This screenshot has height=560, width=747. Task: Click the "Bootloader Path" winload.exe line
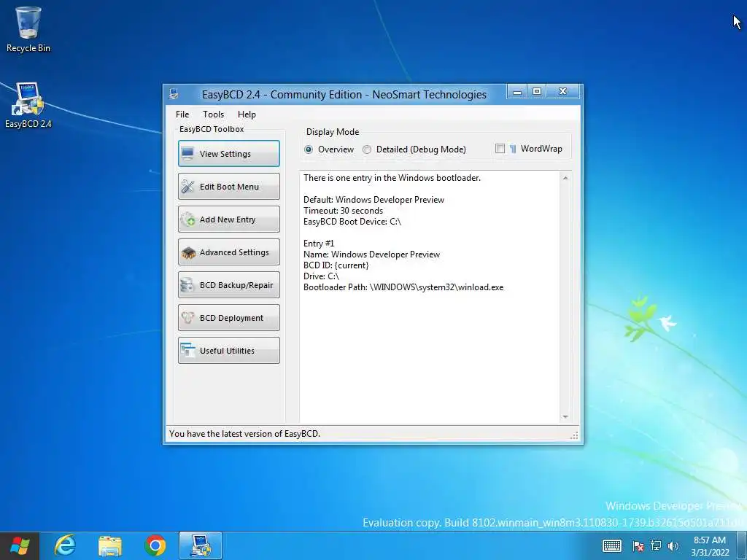tap(403, 287)
